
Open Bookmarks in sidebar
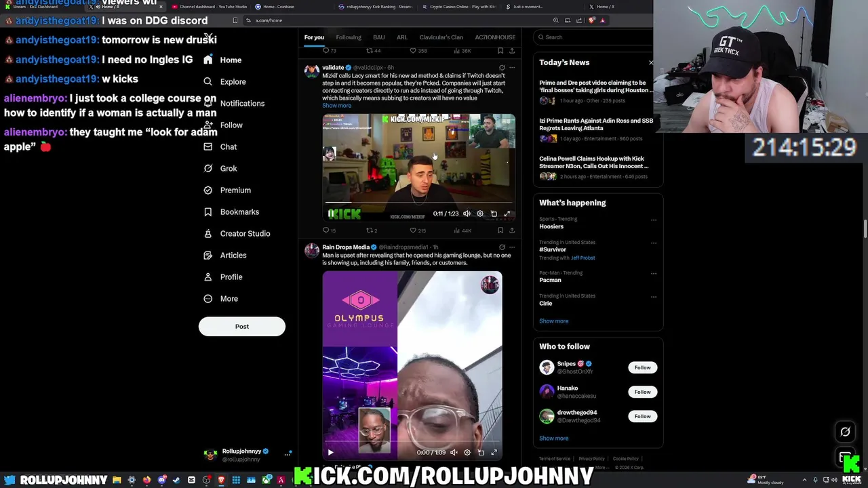click(231, 211)
